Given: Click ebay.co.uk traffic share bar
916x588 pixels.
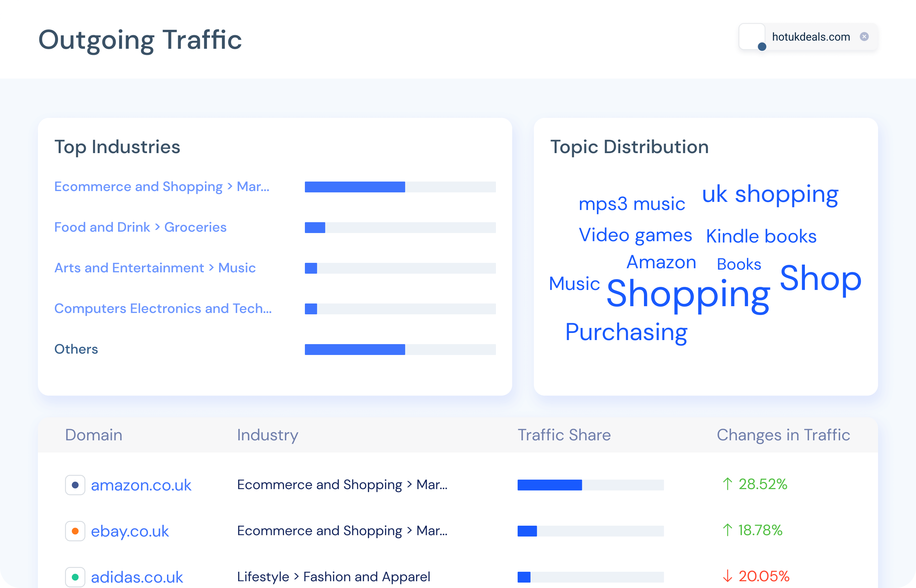Looking at the screenshot, I should (x=591, y=531).
